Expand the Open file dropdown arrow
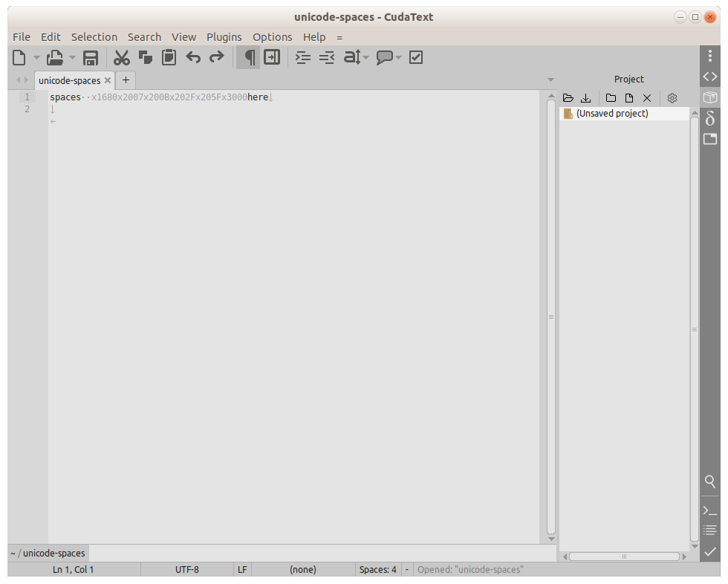This screenshot has width=728, height=584. pos(71,57)
